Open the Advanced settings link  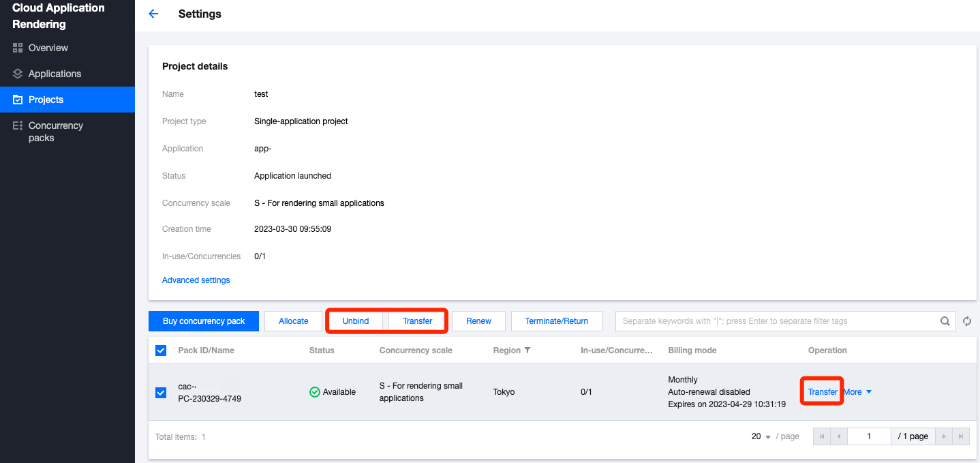point(196,280)
